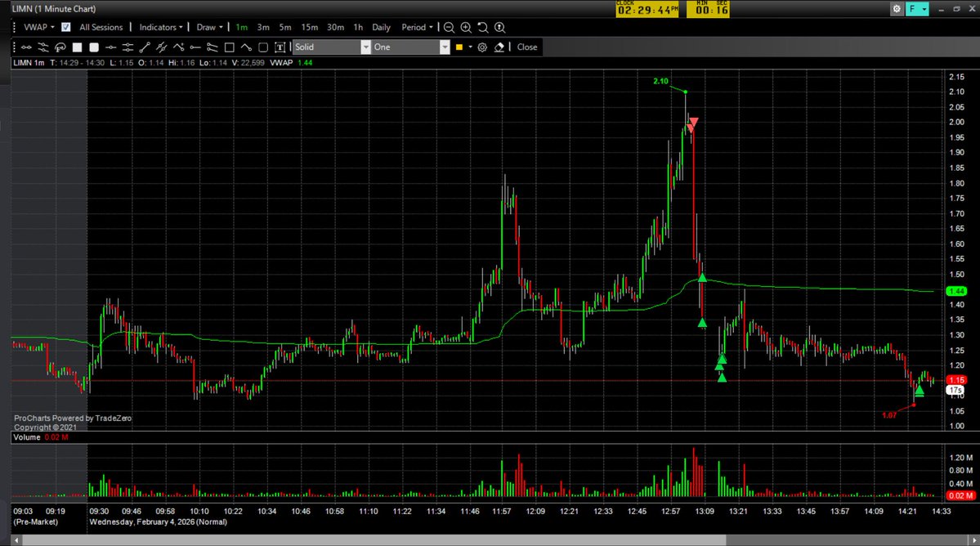Open the Period dropdown

click(417, 28)
